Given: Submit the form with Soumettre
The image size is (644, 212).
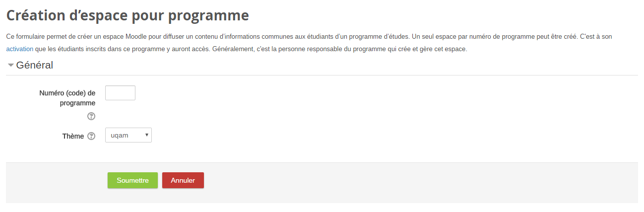Looking at the screenshot, I should pyautogui.click(x=132, y=181).
